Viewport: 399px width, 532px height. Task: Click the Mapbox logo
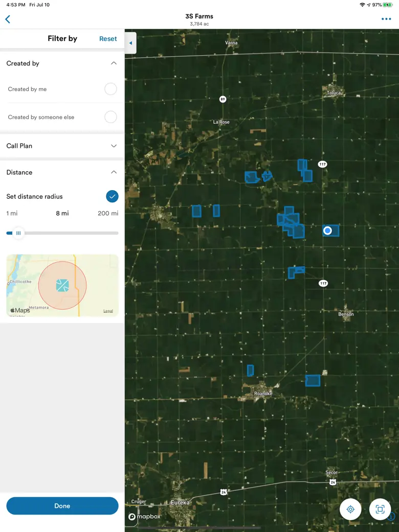tap(145, 517)
